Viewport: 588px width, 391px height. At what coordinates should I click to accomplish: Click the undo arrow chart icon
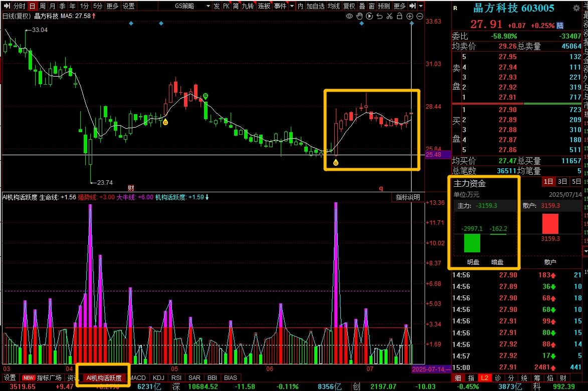coord(379,16)
